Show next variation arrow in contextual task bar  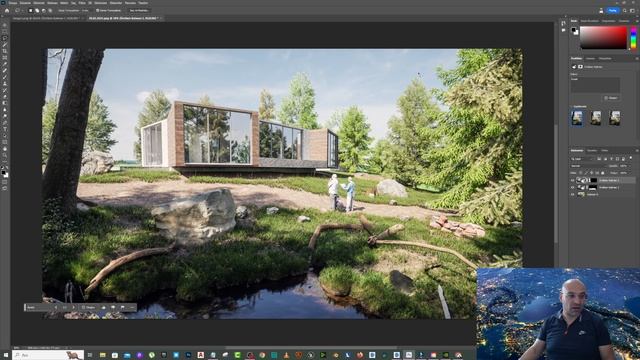73,307
